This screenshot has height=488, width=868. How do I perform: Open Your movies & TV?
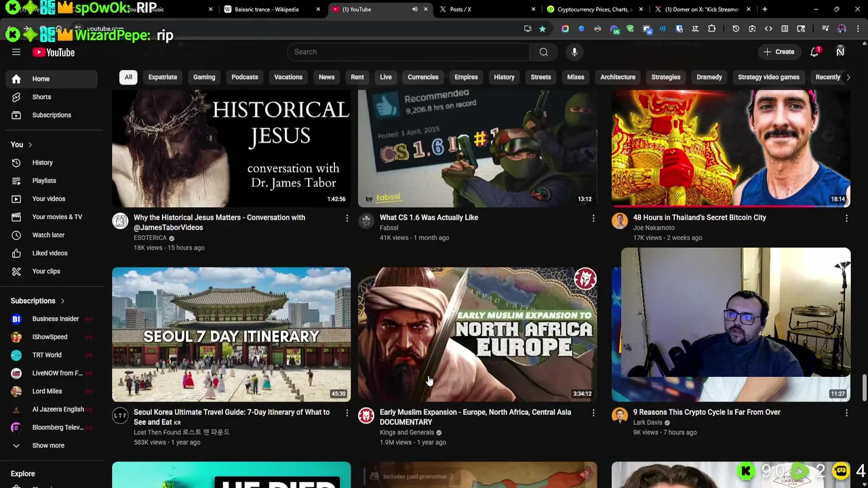52,217
